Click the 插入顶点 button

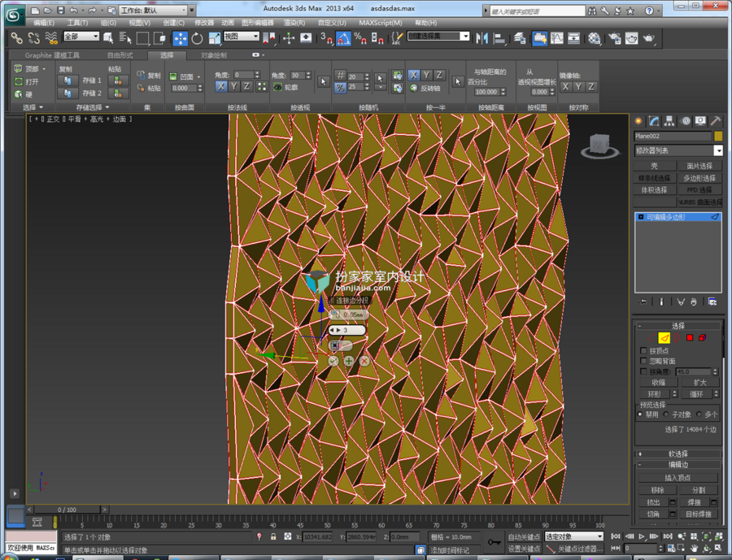coord(678,477)
